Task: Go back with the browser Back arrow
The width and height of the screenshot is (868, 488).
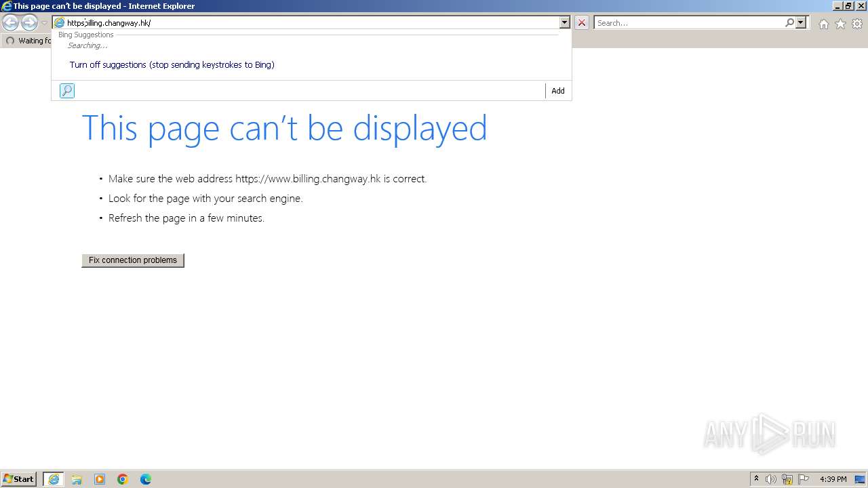Action: pyautogui.click(x=11, y=23)
